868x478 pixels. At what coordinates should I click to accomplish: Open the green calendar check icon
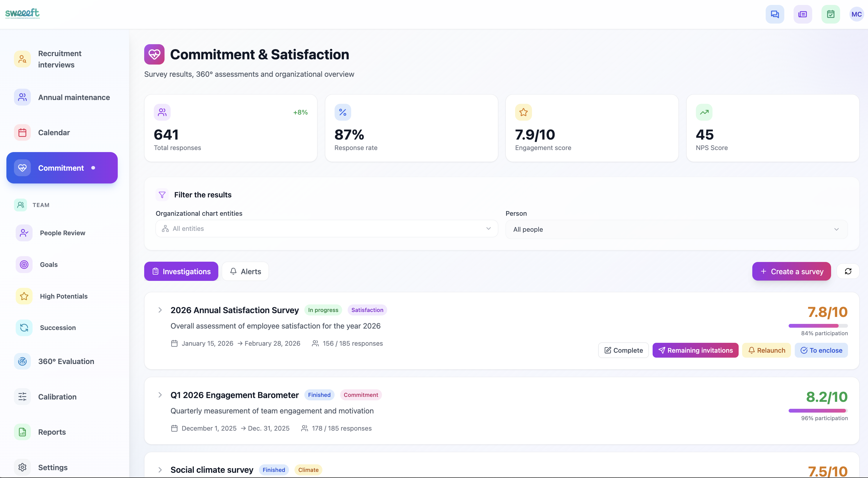coord(831,14)
